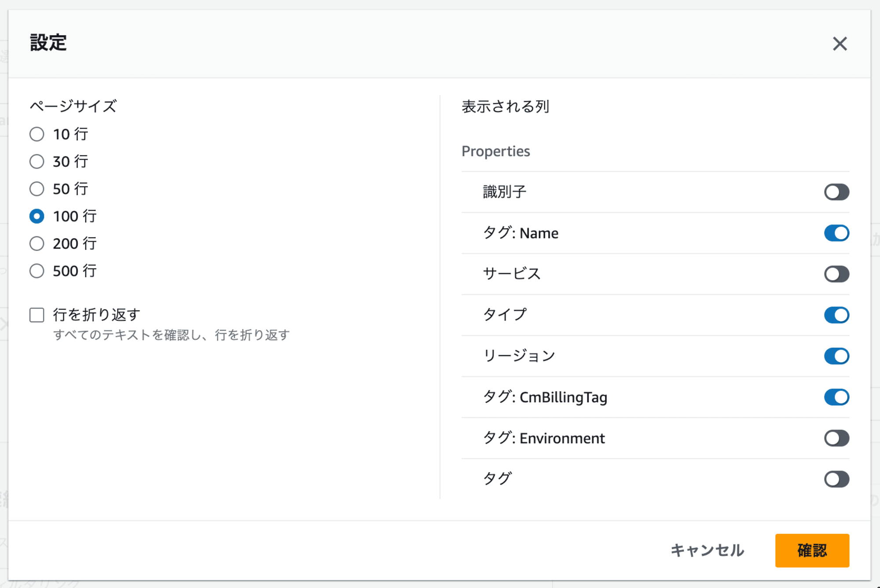
Task: Disable the タイプ column toggle
Action: [836, 315]
